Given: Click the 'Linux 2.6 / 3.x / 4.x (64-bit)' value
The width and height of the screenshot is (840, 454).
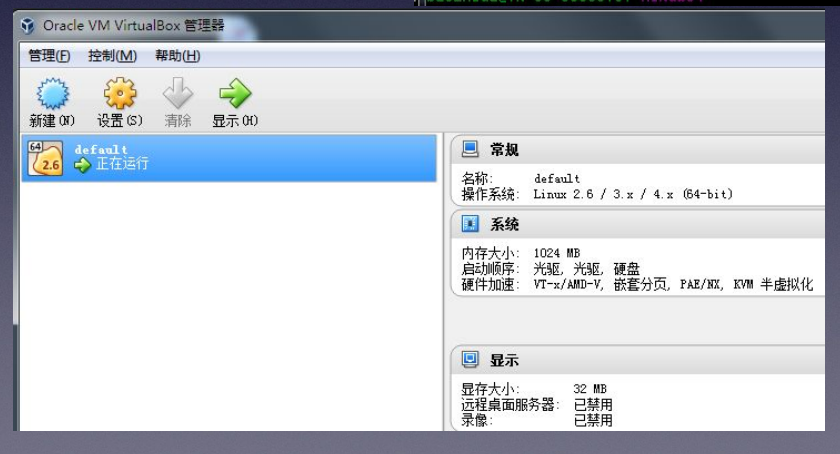Looking at the screenshot, I should (x=633, y=194).
